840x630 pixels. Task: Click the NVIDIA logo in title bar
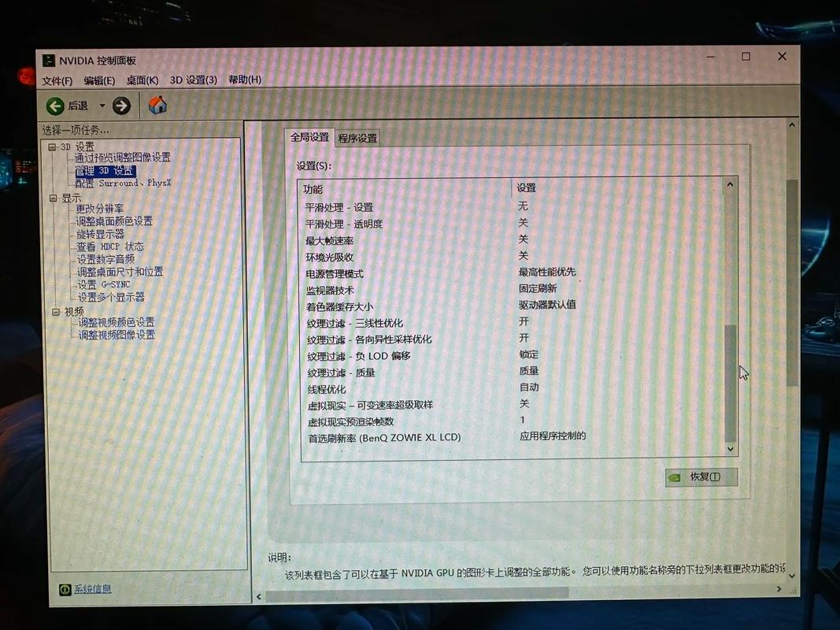(49, 61)
